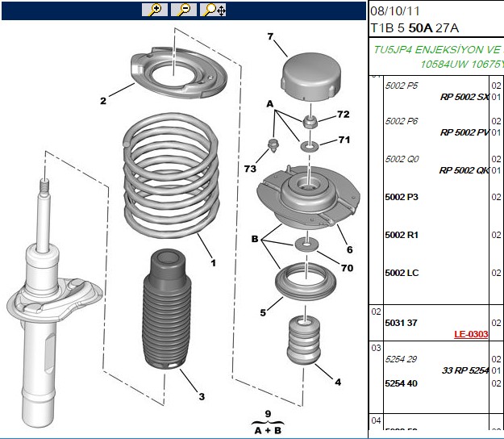Select part number 5002 P3
The image size is (504, 439).
coord(402,197)
